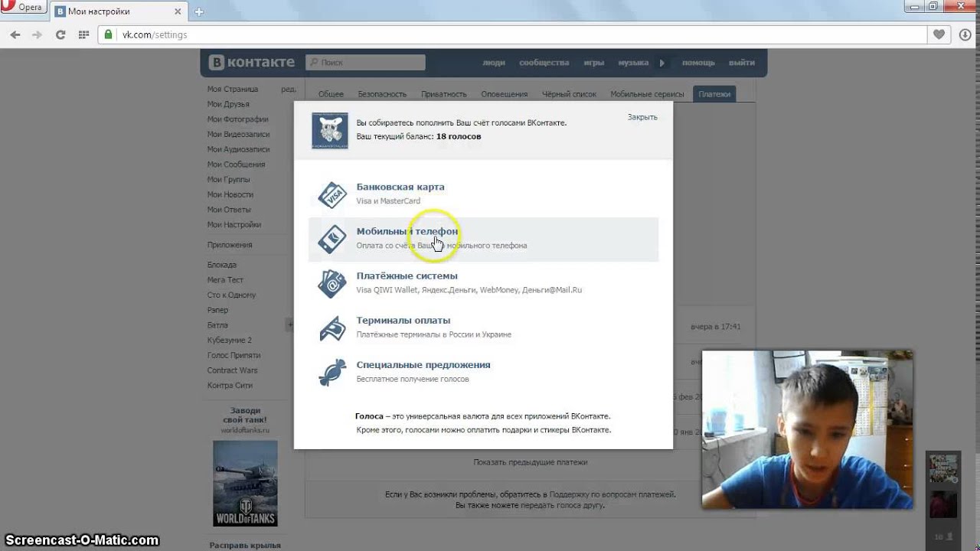Open Моя Страница in sidebar
Image resolution: width=980 pixels, height=551 pixels.
233,89
